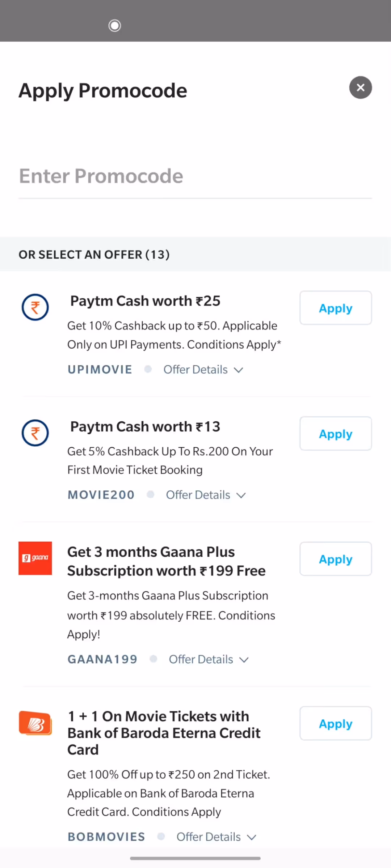This screenshot has width=391, height=868.
Task: Select the UPIMOVIE promo code text
Action: tap(100, 370)
